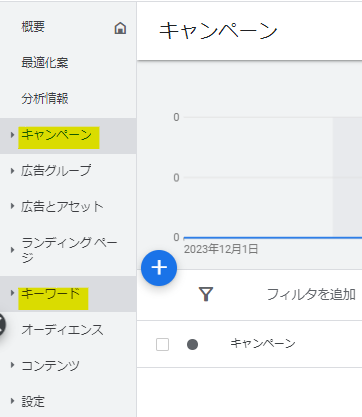Sort by the キャンペーン column header

pyautogui.click(x=263, y=343)
